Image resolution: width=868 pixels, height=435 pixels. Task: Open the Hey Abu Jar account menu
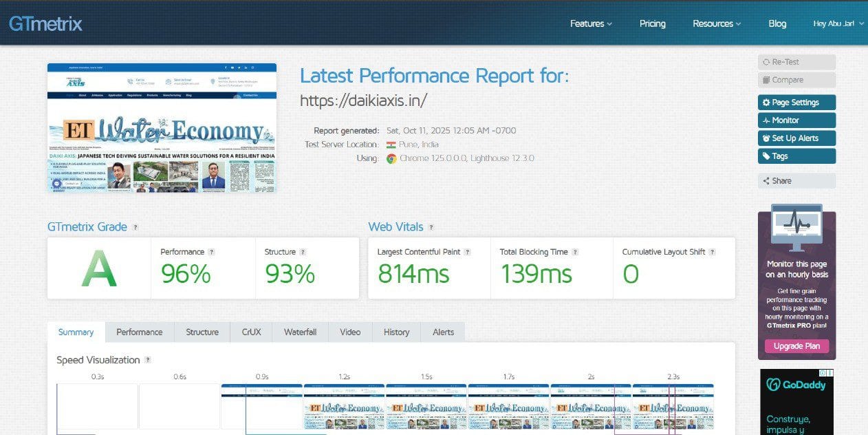click(836, 23)
